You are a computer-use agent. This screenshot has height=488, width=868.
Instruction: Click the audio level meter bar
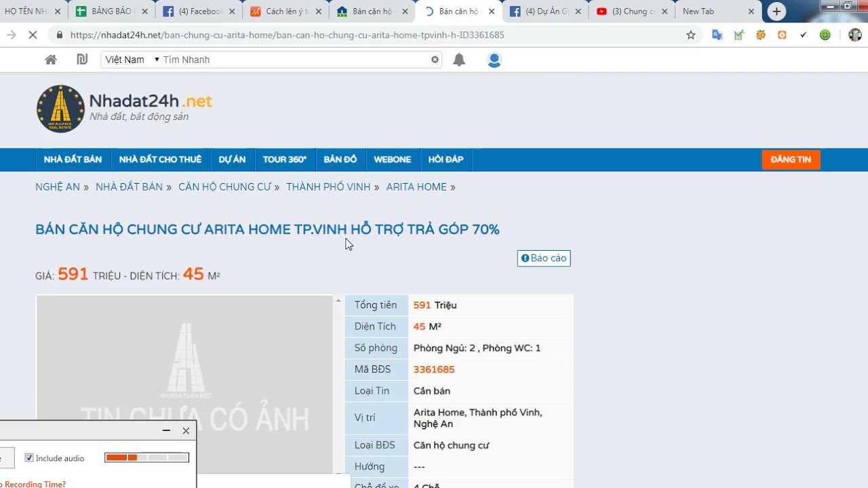click(x=146, y=458)
